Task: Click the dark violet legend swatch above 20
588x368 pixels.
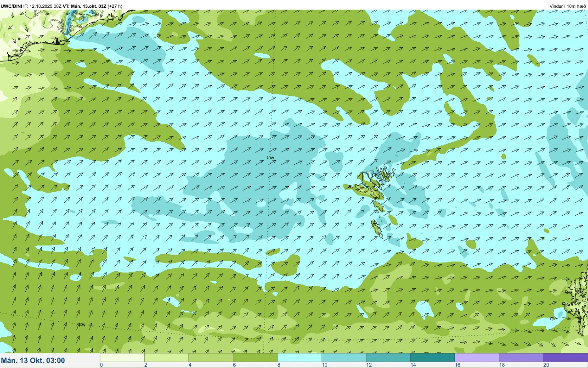Action: click(x=565, y=358)
